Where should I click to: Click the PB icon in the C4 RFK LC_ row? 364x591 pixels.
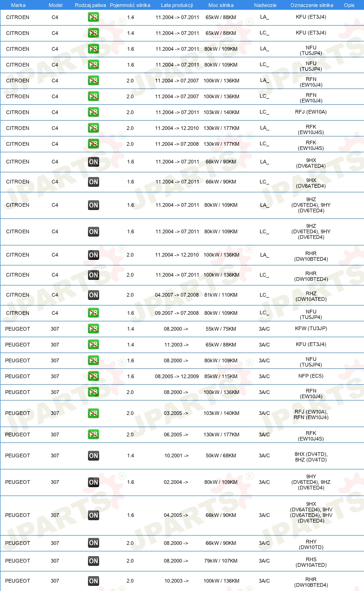coord(93,144)
